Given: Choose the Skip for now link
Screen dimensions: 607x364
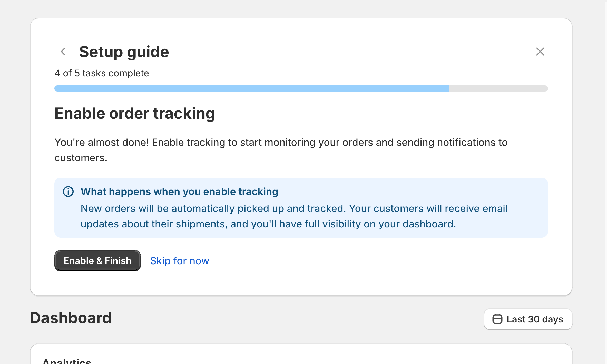Looking at the screenshot, I should [x=180, y=261].
